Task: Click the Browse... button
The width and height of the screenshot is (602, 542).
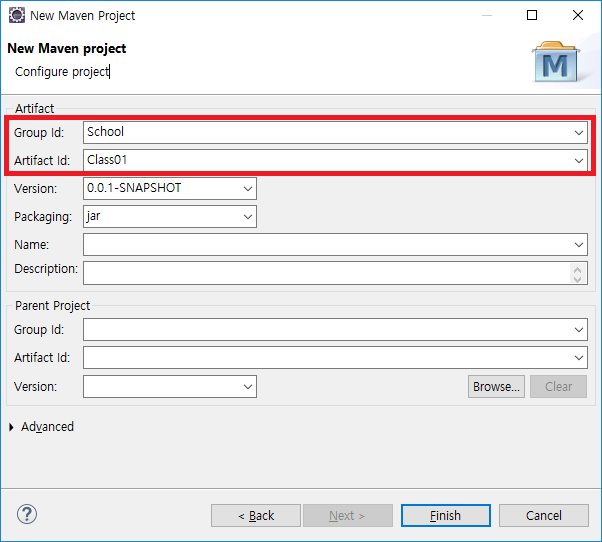Action: (x=496, y=387)
